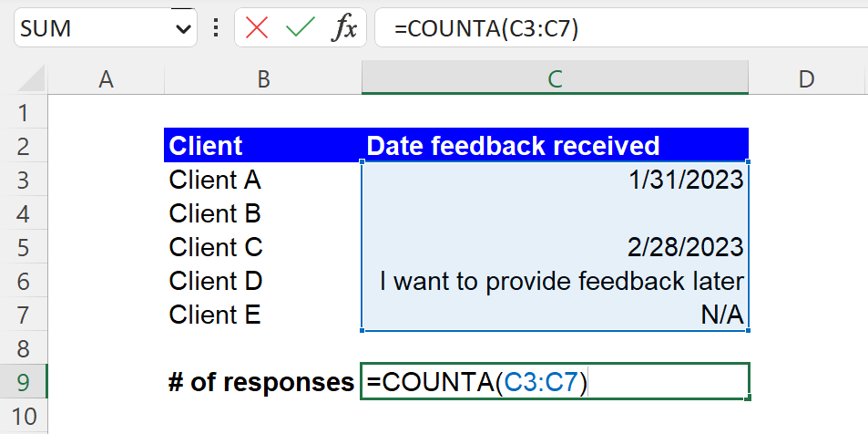Click inside the formula bar text
The image size is (868, 434).
620,27
